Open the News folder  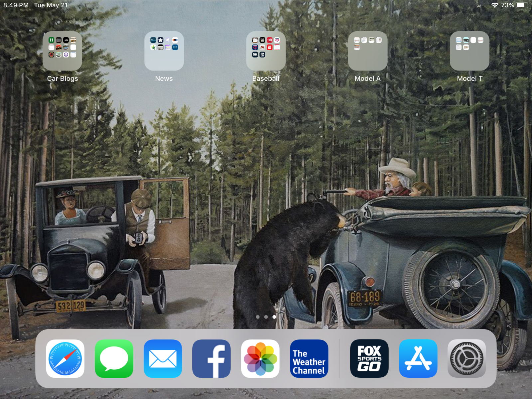(164, 51)
